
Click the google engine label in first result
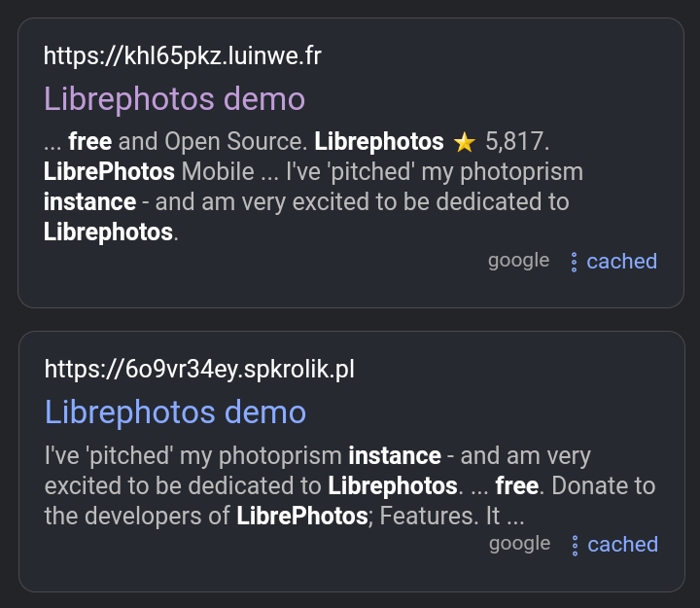[518, 261]
